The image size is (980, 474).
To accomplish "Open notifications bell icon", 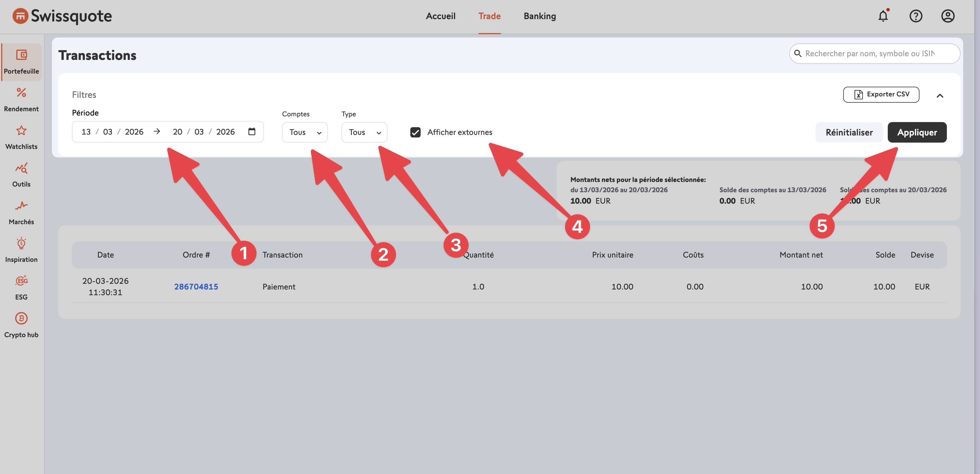I will 883,16.
